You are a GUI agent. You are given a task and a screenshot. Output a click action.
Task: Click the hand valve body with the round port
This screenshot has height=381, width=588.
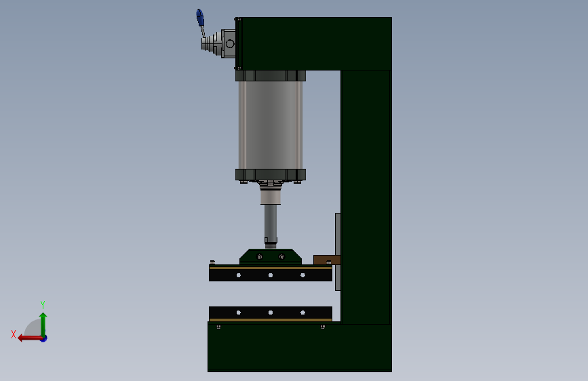coord(228,44)
